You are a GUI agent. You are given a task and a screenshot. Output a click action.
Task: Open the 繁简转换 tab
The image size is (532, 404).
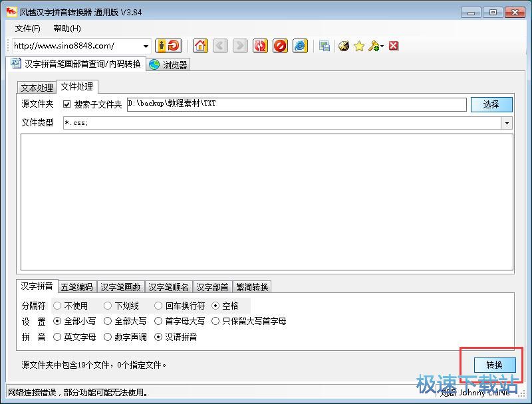253,287
